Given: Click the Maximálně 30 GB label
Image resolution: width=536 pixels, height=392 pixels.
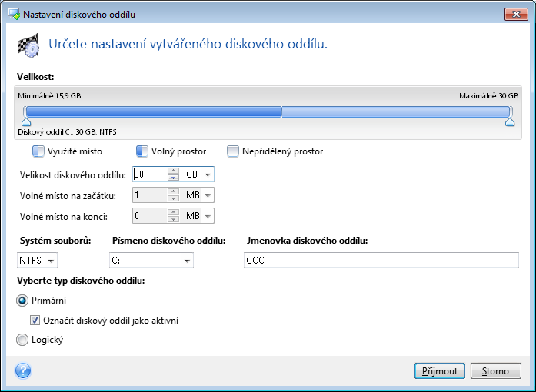Looking at the screenshot, I should 489,95.
